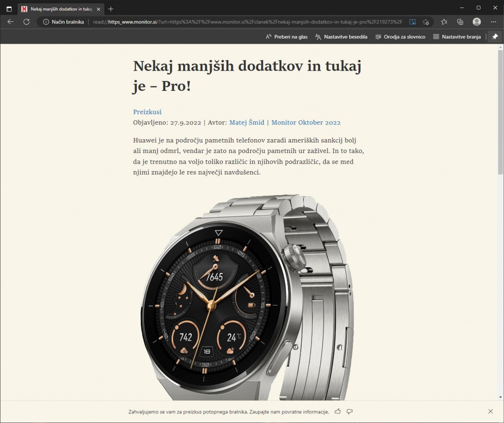Image resolution: width=504 pixels, height=423 pixels.
Task: Open the user profile avatar
Action: [477, 22]
